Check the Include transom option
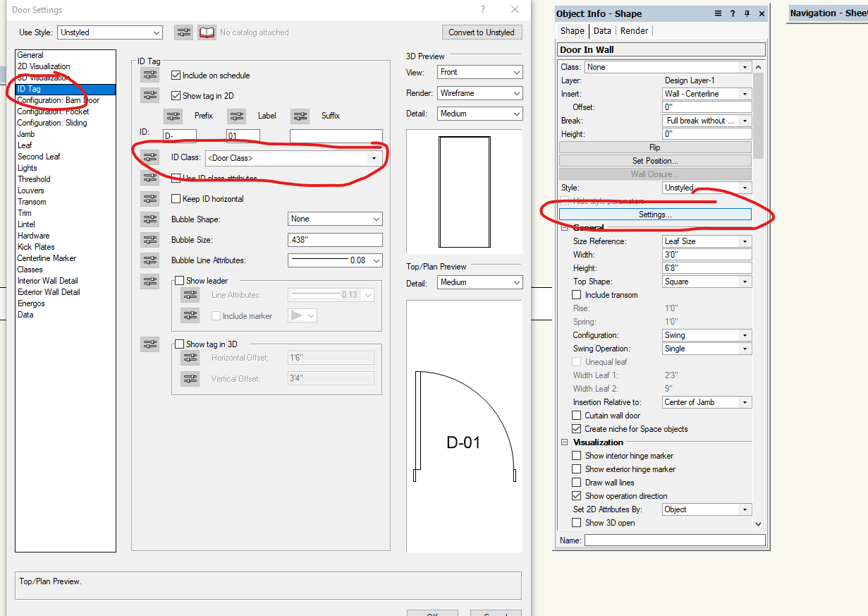 (577, 295)
